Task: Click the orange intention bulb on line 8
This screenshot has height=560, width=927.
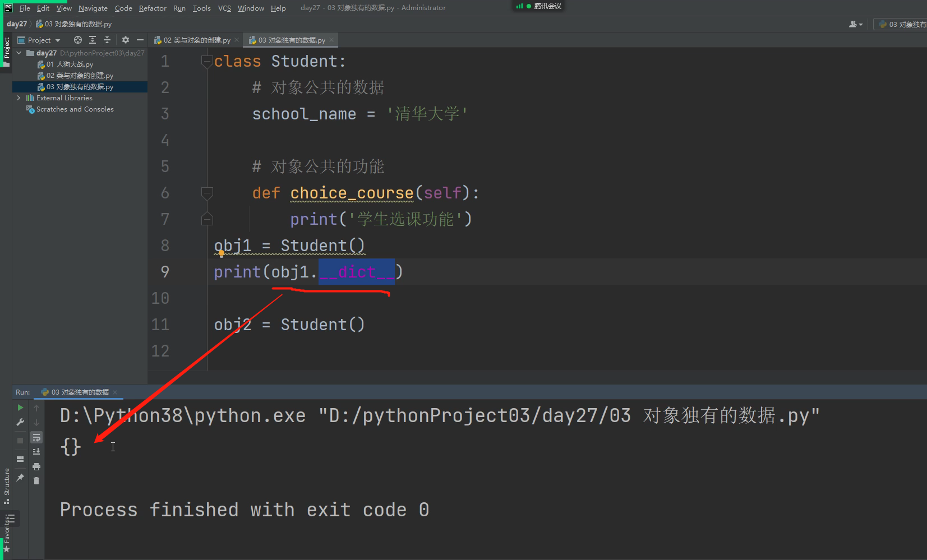Action: point(222,253)
